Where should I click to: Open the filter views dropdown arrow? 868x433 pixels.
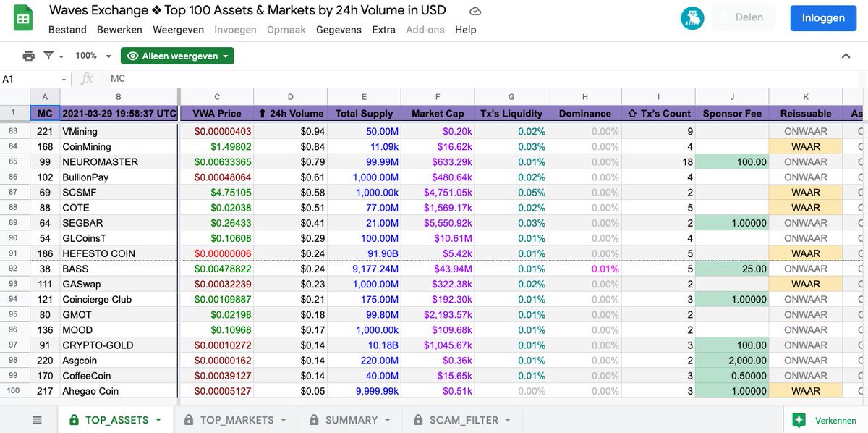(61, 56)
